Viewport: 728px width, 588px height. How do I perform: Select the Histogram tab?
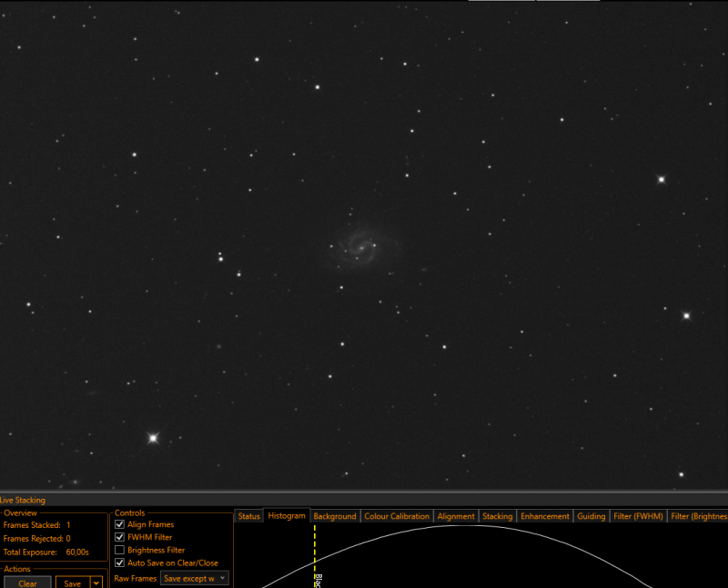(287, 515)
